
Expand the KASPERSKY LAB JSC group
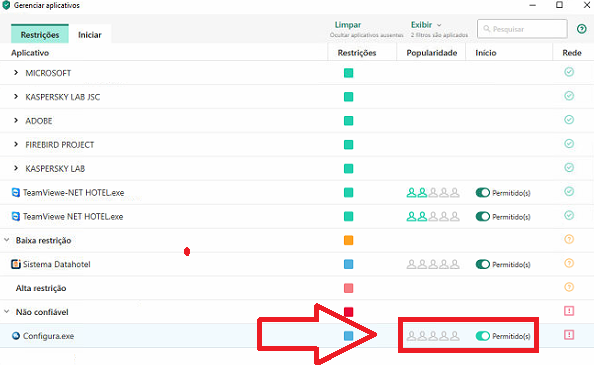coord(16,97)
